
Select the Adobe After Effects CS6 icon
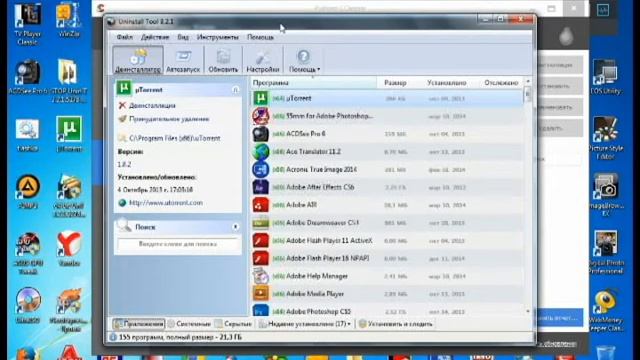(x=260, y=187)
